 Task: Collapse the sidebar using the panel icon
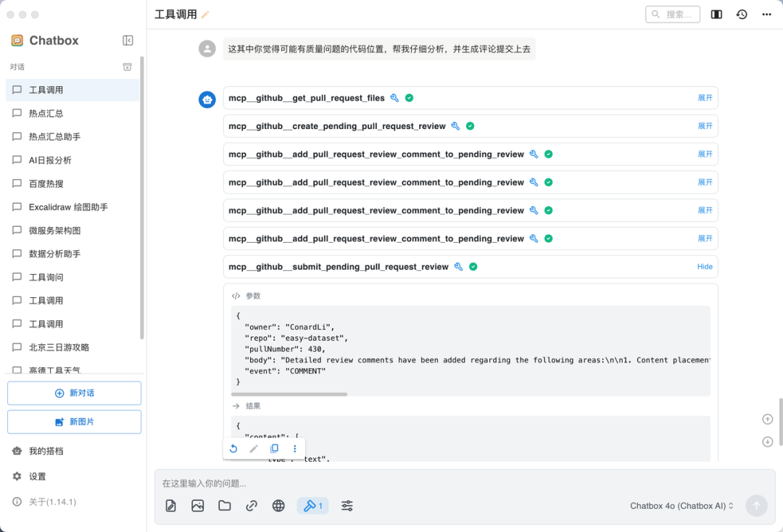[128, 41]
